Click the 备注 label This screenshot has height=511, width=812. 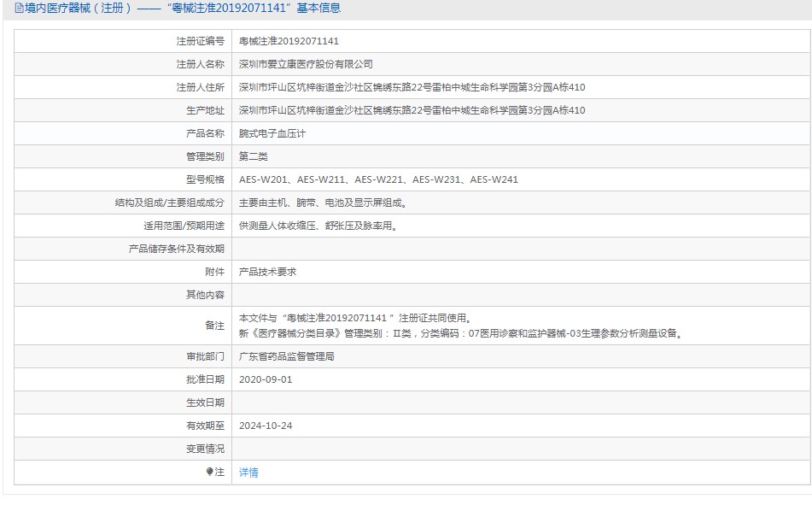click(x=215, y=326)
